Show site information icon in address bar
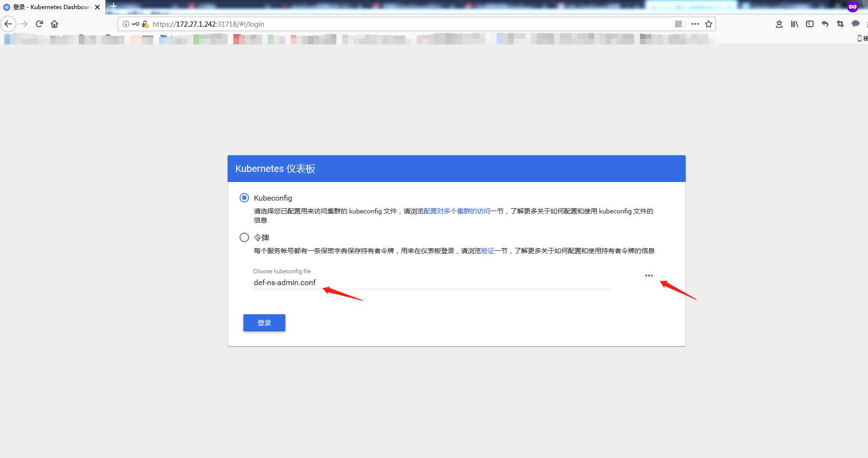Image resolution: width=868 pixels, height=458 pixels. (126, 24)
